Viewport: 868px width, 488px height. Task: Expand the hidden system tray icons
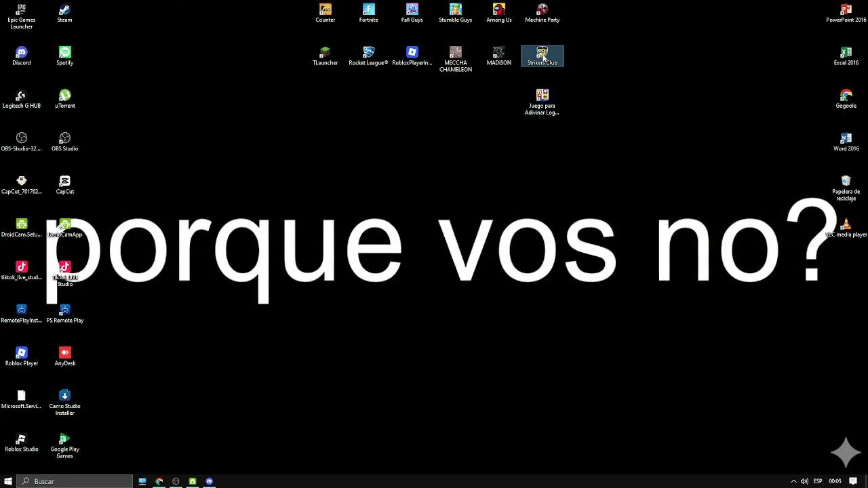click(x=793, y=481)
